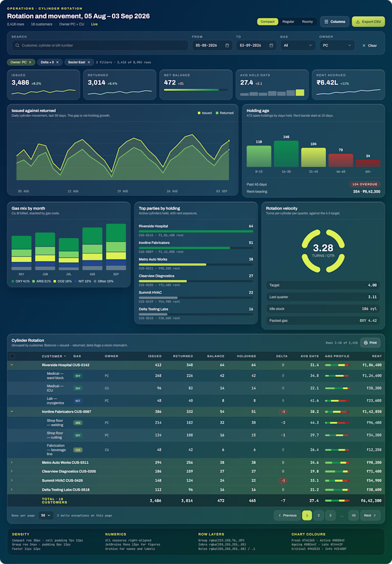Expand the Summit HVAC CUS-0429 group

(x=12, y=480)
